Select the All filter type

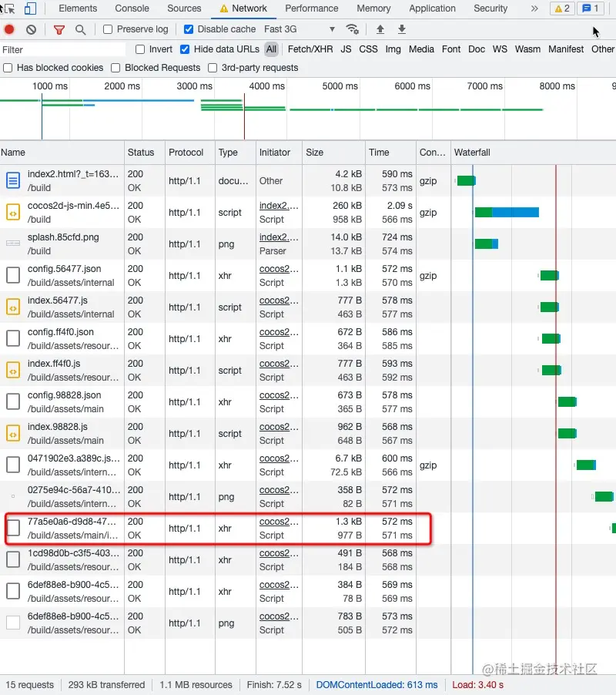click(x=271, y=49)
